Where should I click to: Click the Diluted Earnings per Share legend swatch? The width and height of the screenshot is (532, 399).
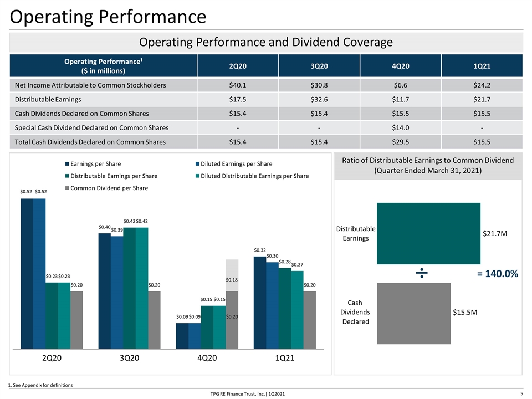197,164
